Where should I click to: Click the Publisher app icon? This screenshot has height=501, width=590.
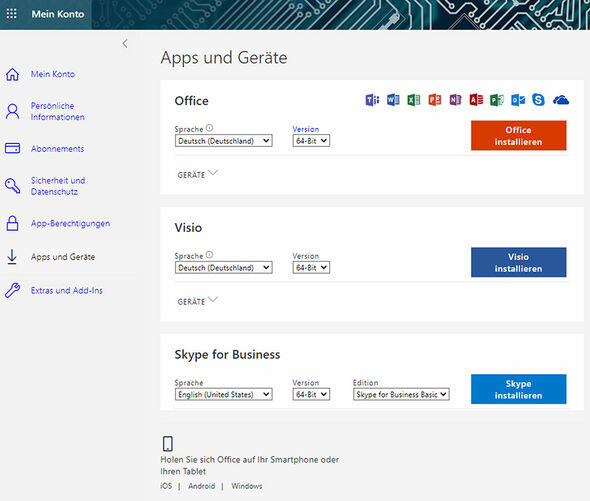point(497,100)
